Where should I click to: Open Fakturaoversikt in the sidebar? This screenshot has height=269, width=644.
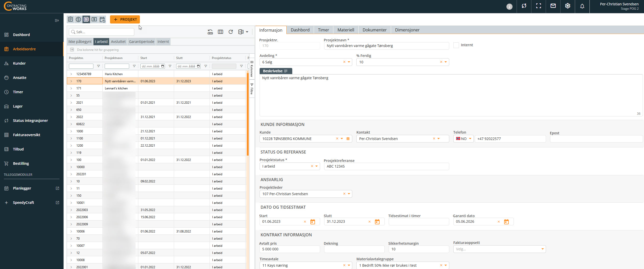point(32,135)
